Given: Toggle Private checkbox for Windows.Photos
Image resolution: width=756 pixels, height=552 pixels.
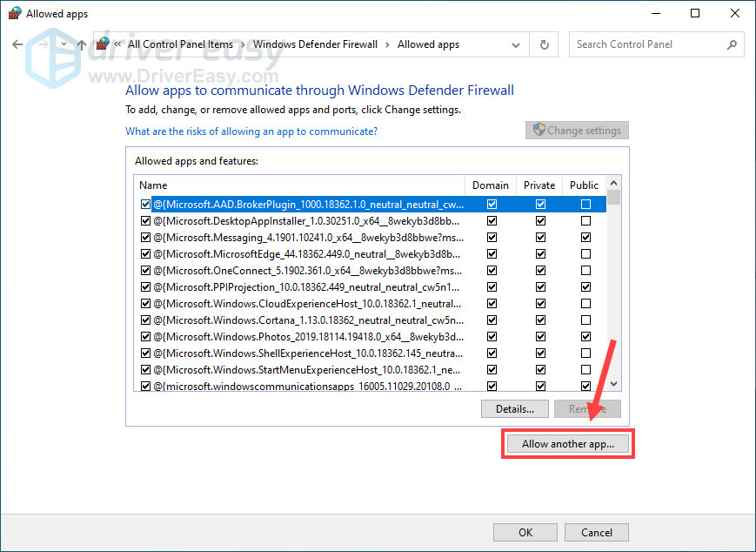Looking at the screenshot, I should (540, 336).
